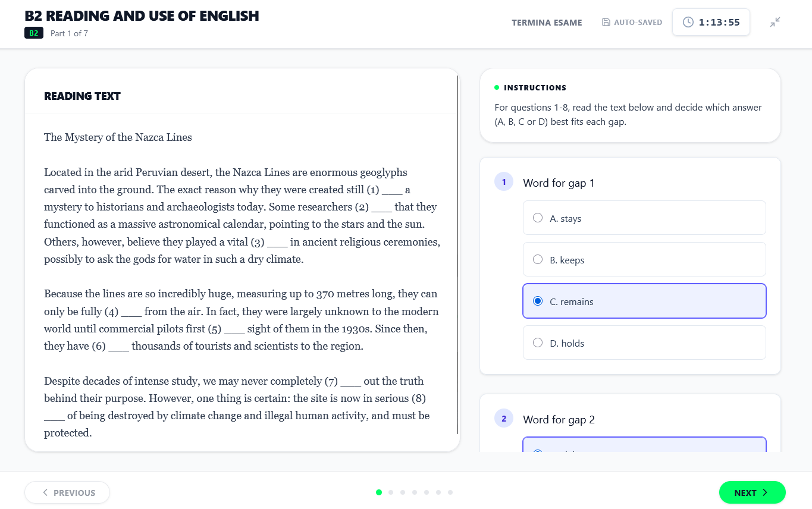Viewport: 812px width, 509px height.
Task: Click the title "The Mystery of the Nazca Lines"
Action: pyautogui.click(x=118, y=137)
